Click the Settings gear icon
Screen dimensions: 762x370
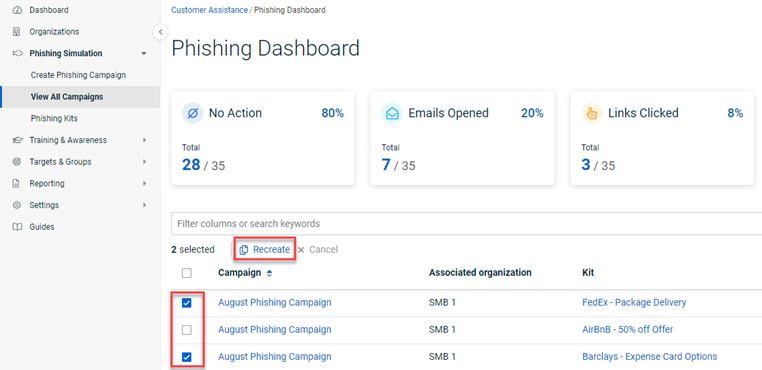(17, 205)
